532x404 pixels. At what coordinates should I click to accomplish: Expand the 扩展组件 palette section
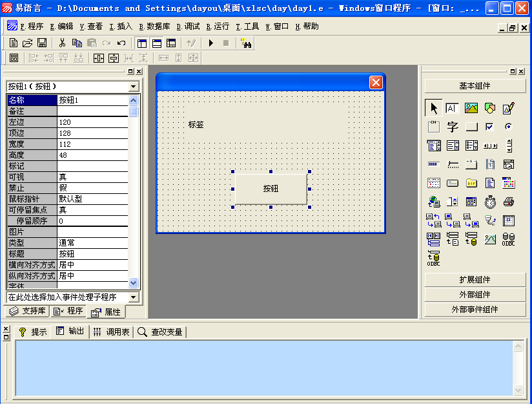pos(475,280)
